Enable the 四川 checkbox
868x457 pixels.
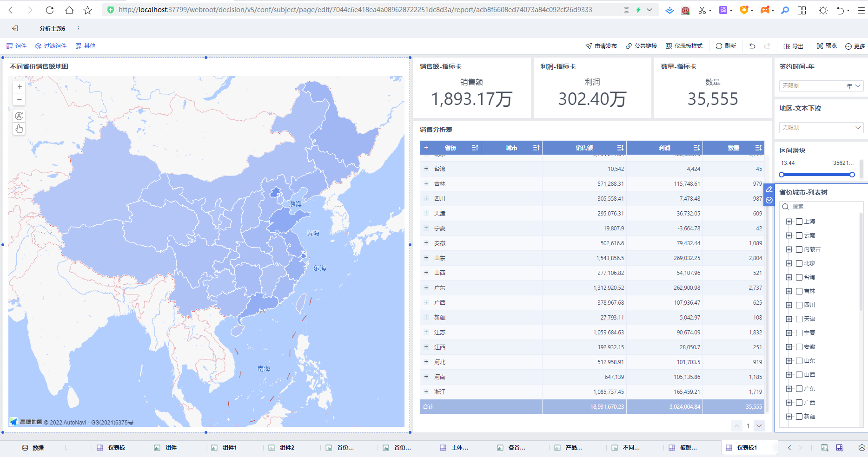(799, 305)
